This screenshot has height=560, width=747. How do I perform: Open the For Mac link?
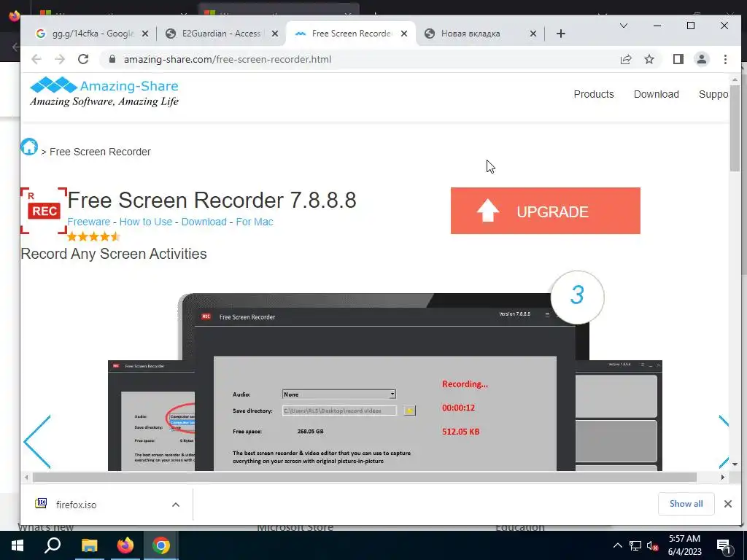(x=255, y=222)
